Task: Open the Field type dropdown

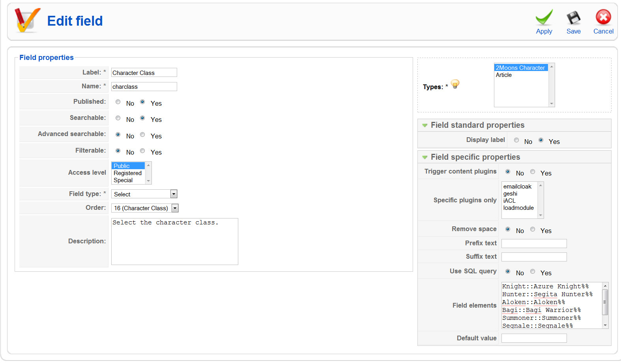Action: (x=174, y=194)
